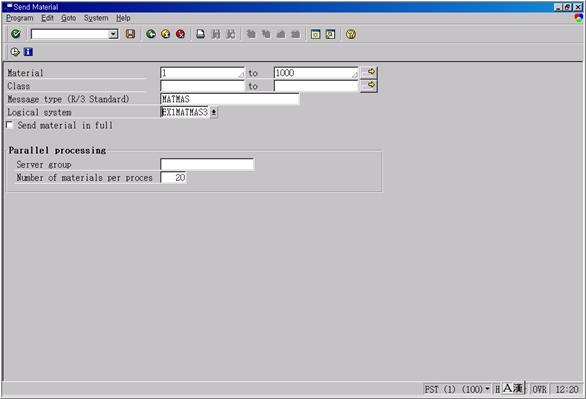
Task: Open the command field dropdown arrow
Action: coord(113,34)
